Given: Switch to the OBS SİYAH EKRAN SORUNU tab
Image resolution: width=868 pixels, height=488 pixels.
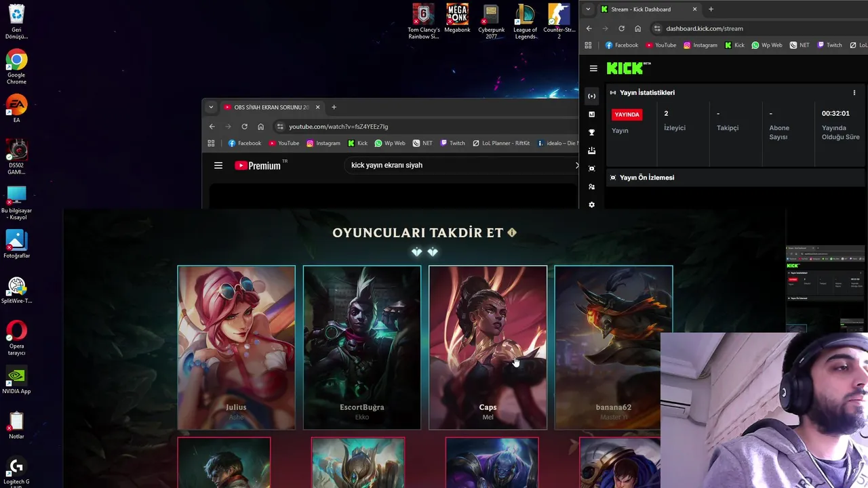Looking at the screenshot, I should (272, 107).
